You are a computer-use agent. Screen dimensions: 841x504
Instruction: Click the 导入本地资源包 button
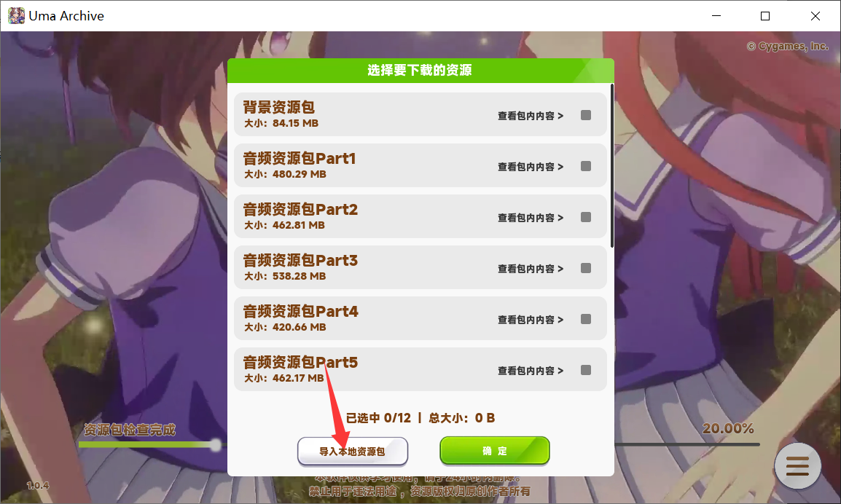[353, 451]
